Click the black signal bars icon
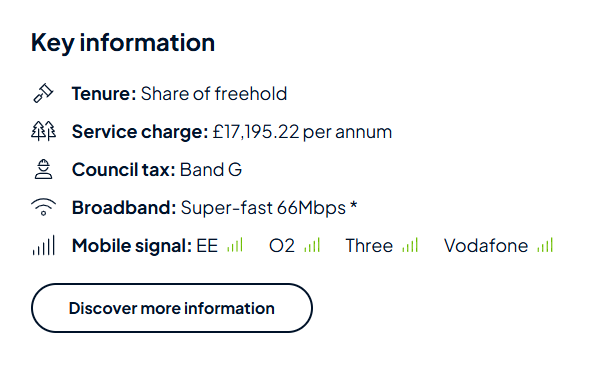Viewport: 598px width, 368px height. tap(43, 245)
